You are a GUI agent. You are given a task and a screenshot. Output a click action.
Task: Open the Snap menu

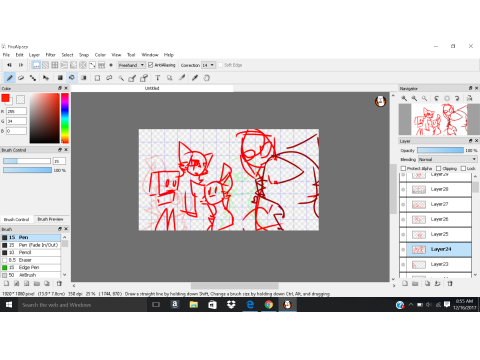[84, 55]
